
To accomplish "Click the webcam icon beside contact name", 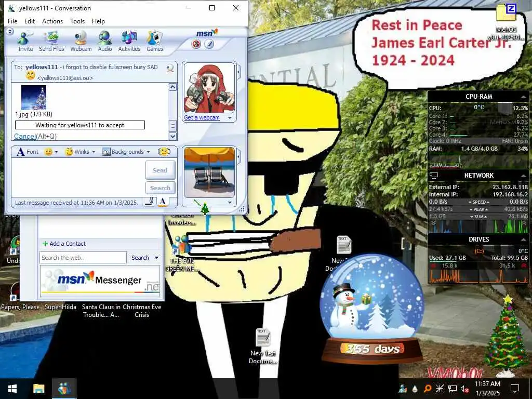I will click(170, 68).
